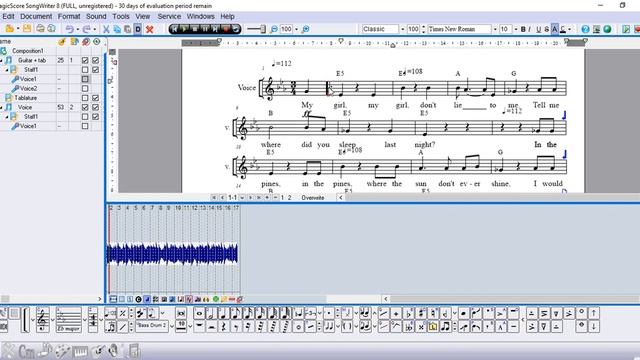
Task: Click the Overwrite mode label
Action: click(313, 198)
